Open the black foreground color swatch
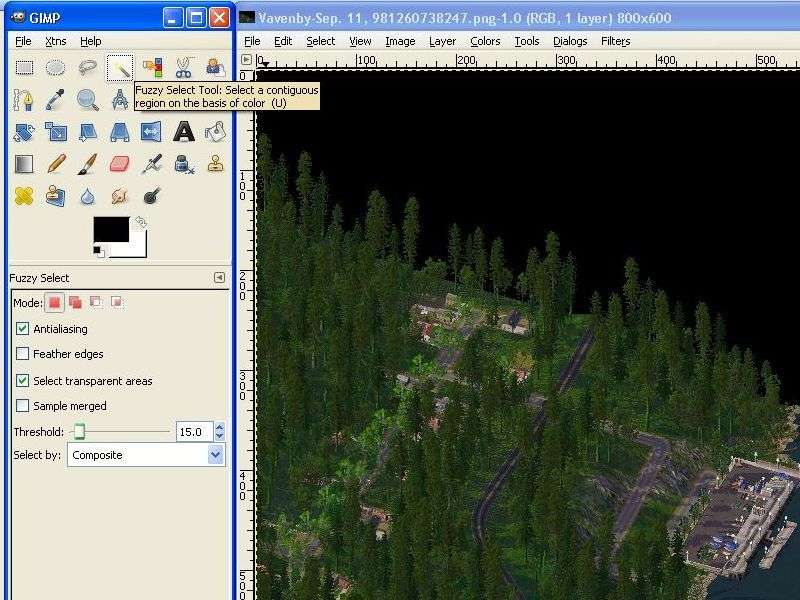 pos(111,230)
